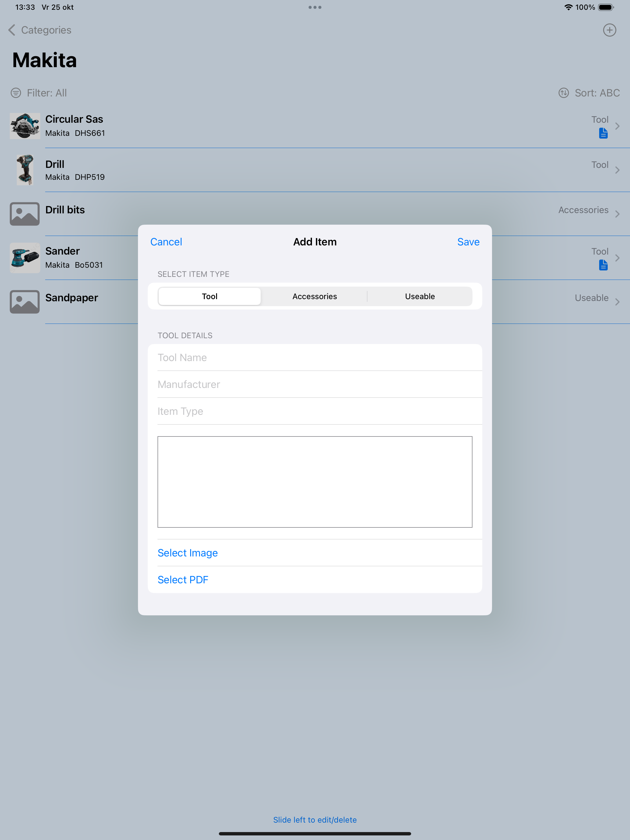Click the Sander thumbnail image
The image size is (630, 840).
(x=25, y=258)
